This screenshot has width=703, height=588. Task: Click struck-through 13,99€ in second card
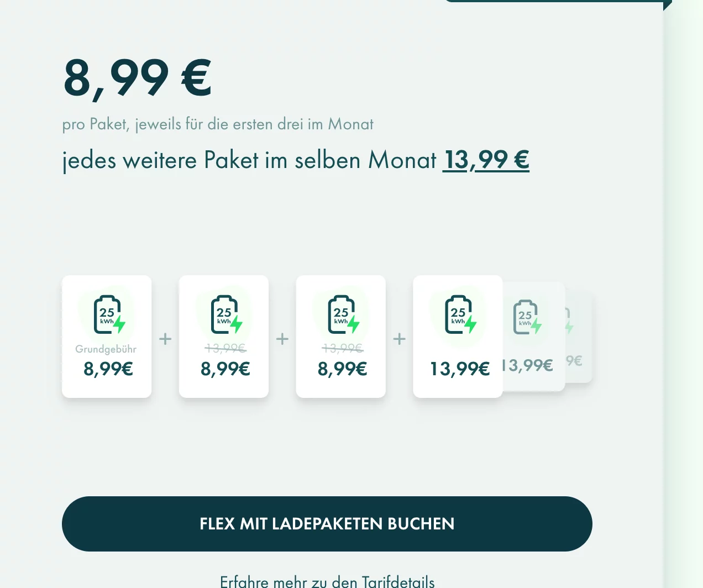tap(225, 348)
